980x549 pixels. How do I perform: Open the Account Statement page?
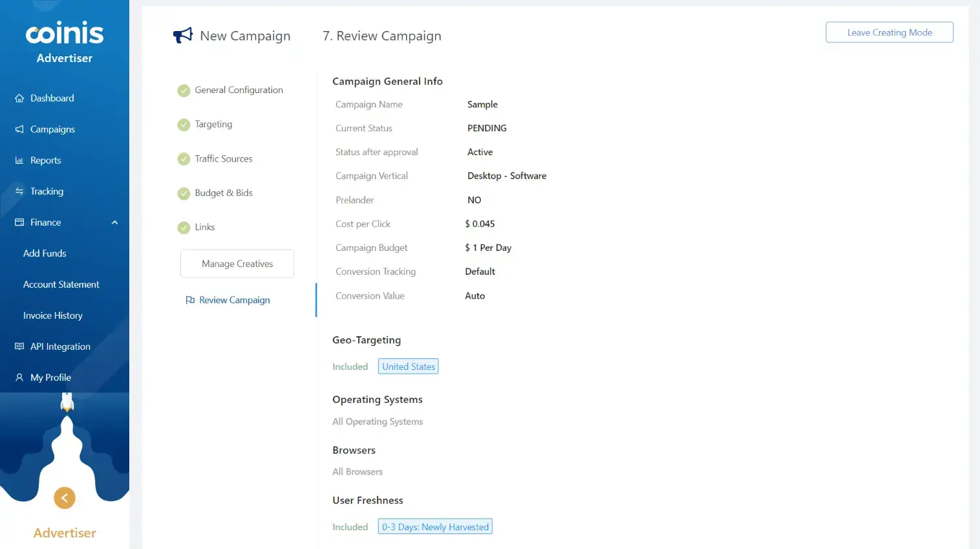[x=61, y=285]
